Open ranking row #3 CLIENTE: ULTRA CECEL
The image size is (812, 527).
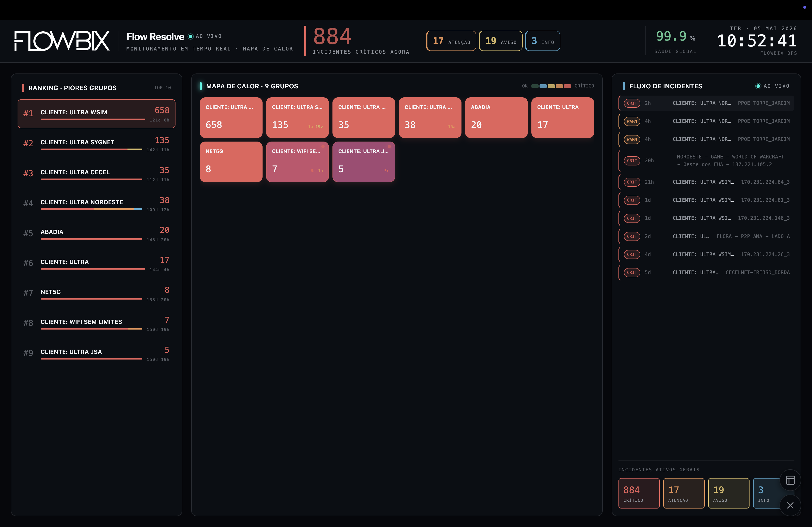97,174
